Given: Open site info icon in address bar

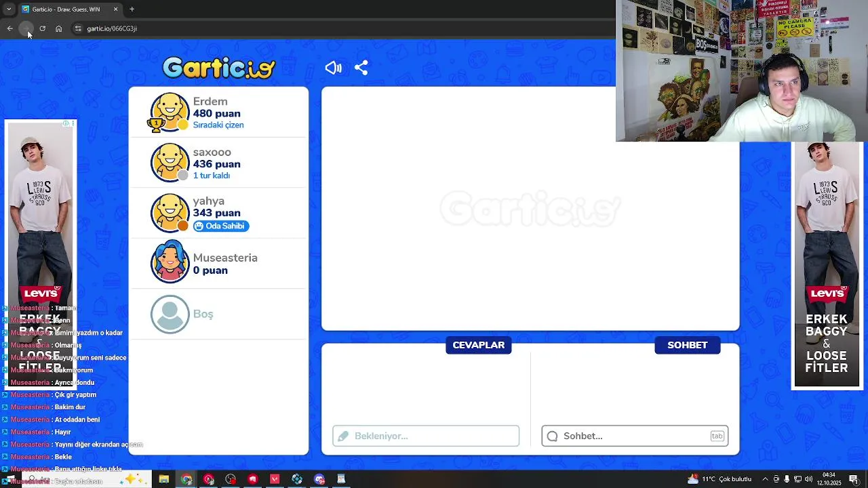Looking at the screenshot, I should (78, 28).
